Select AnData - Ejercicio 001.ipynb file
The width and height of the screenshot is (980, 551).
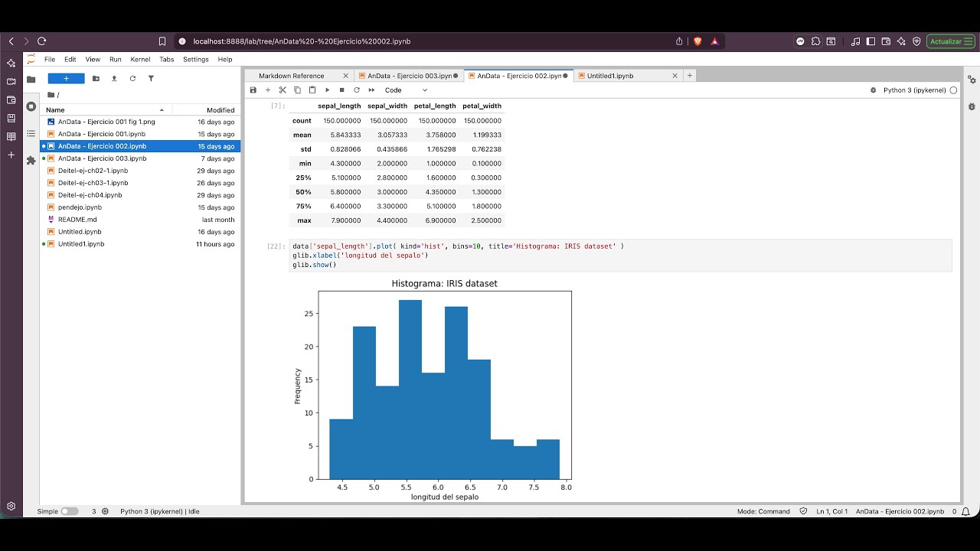tap(141, 134)
